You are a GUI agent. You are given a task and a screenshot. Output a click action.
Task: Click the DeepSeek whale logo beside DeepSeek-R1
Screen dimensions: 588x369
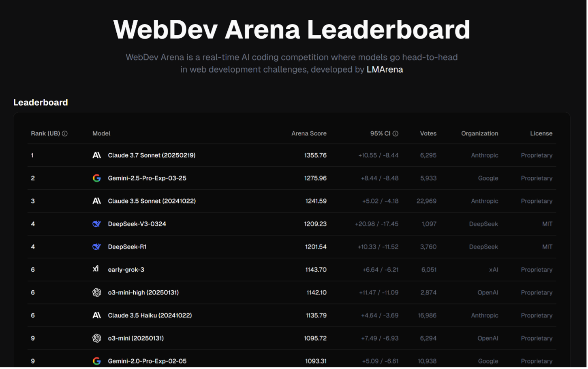[x=97, y=247]
